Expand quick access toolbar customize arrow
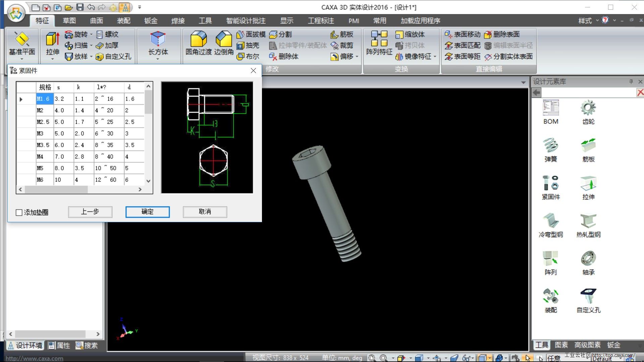Screen dimensions: 644x362 click(x=140, y=7)
